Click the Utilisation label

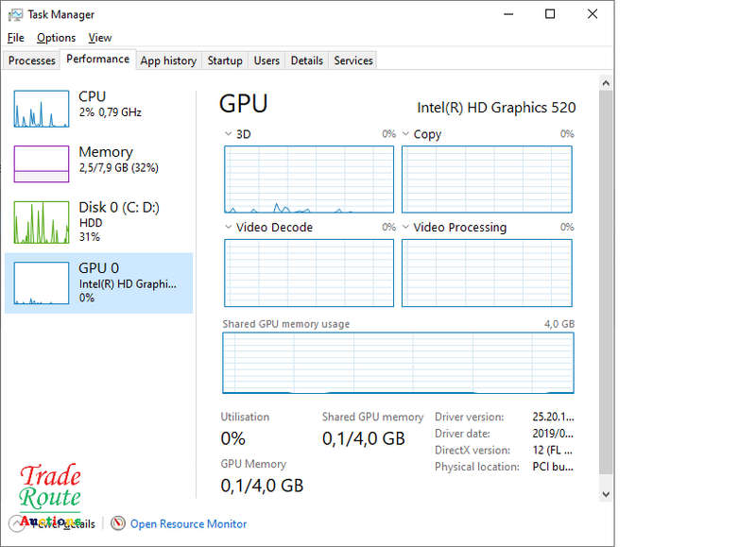(245, 417)
